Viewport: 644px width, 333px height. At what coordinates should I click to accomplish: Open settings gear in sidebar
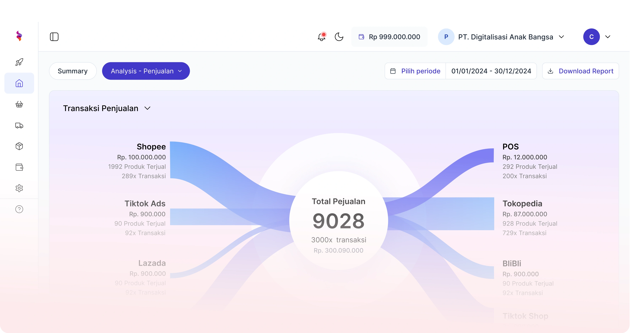pos(19,188)
